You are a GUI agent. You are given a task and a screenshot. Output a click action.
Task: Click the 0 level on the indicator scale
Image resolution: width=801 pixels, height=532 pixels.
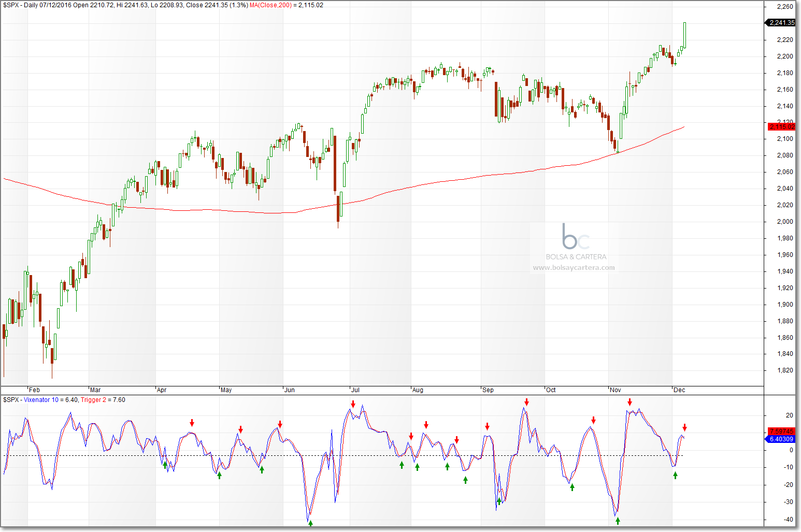(791, 450)
